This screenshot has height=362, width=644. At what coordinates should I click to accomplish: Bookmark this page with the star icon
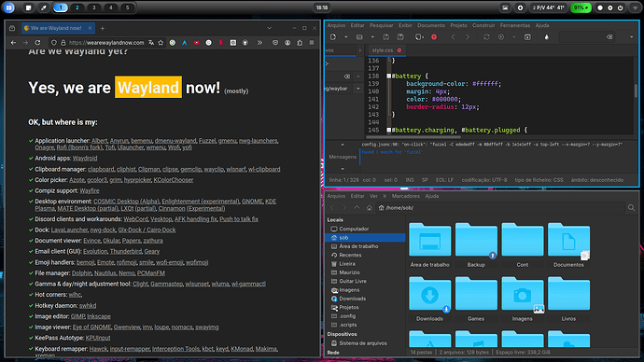161,43
